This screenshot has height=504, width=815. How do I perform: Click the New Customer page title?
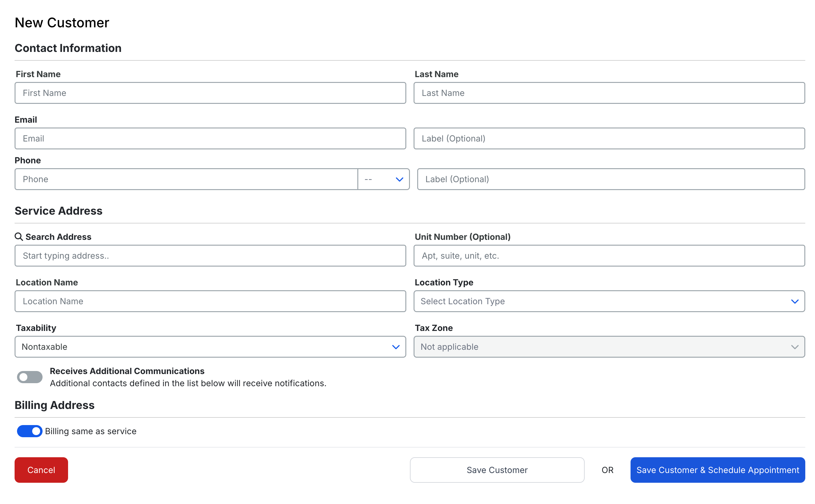pos(62,23)
